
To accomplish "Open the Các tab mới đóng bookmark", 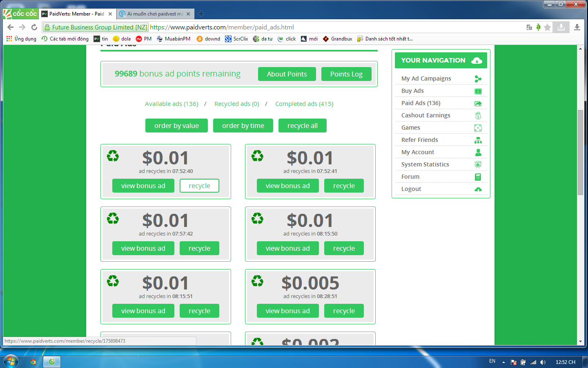I will coord(65,39).
